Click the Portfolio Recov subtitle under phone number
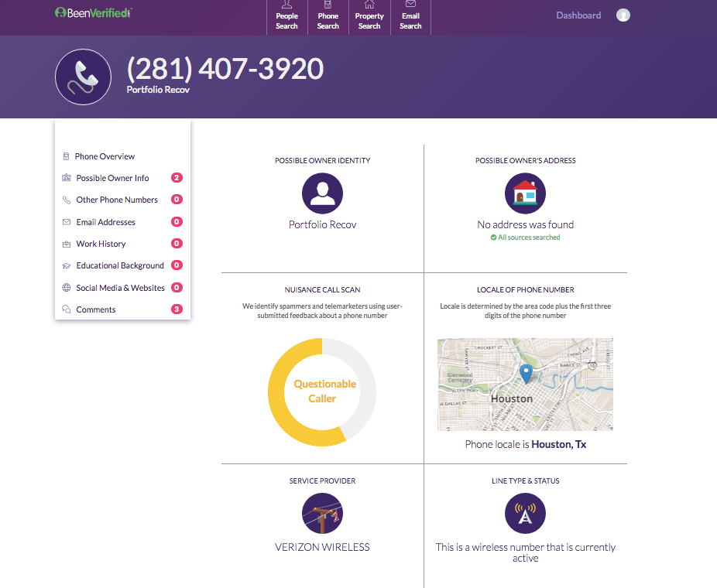Screen dimensions: 717x588 [x=158, y=90]
